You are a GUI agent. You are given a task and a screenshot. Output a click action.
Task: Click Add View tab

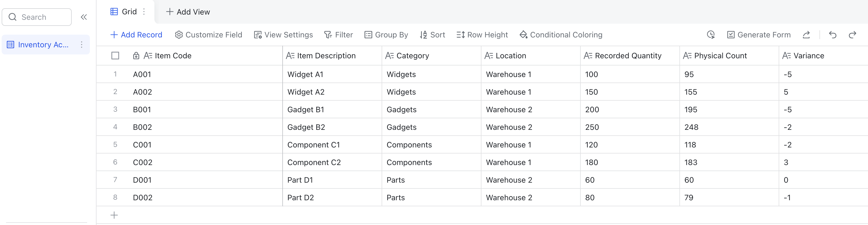click(188, 12)
